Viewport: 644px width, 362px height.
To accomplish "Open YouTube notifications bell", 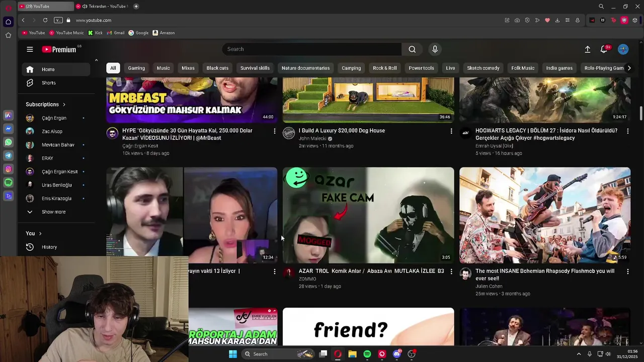I will coord(604,49).
